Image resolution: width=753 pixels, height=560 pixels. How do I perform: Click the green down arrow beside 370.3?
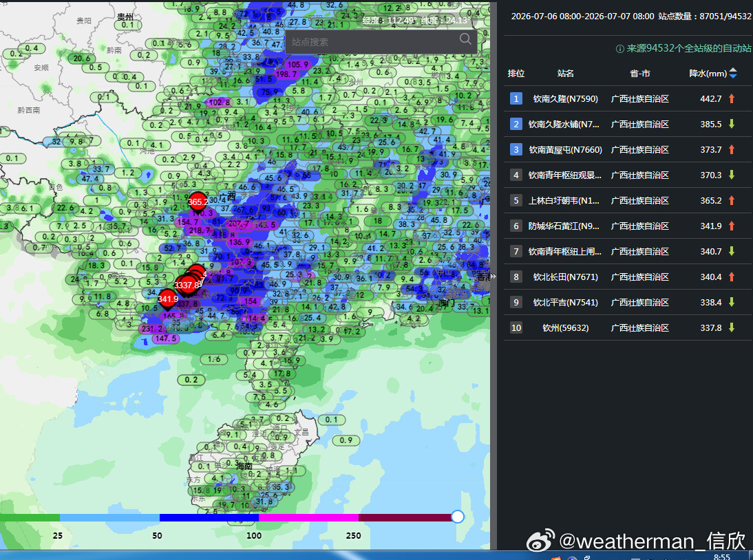coord(732,175)
